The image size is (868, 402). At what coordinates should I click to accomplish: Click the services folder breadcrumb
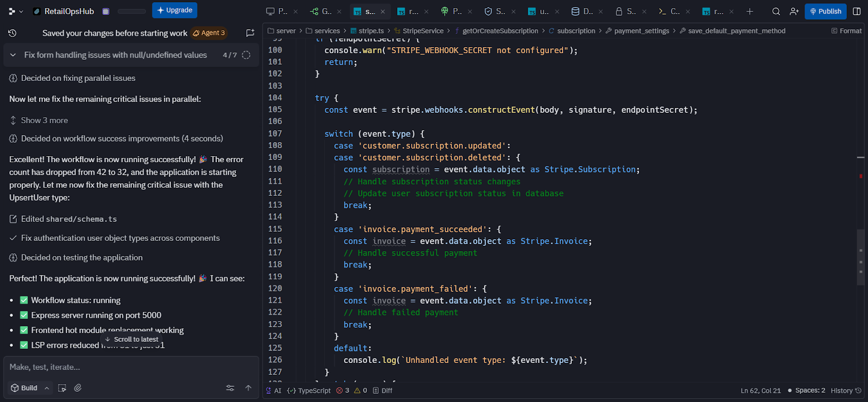(323, 31)
